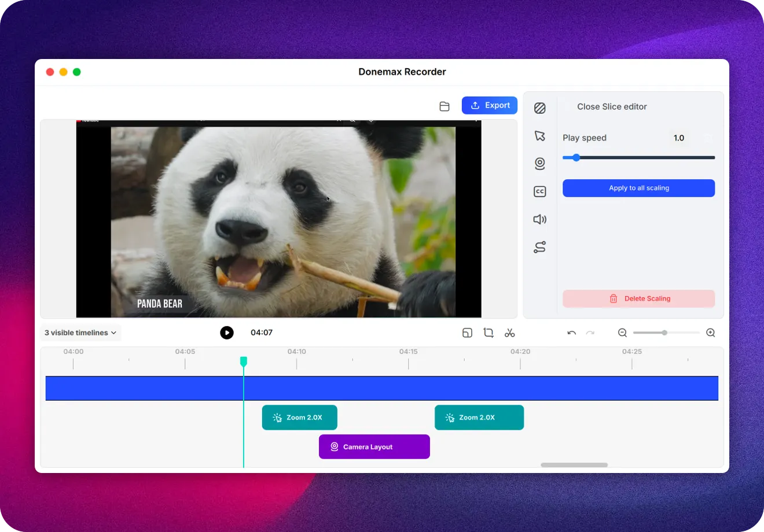The width and height of the screenshot is (764, 532).
Task: Click Apply to all scaling
Action: [639, 188]
